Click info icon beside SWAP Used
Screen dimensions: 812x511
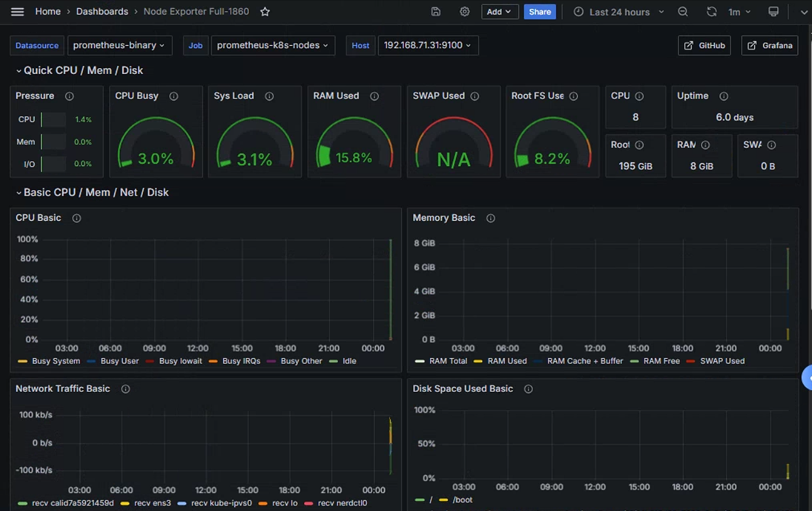pyautogui.click(x=475, y=96)
